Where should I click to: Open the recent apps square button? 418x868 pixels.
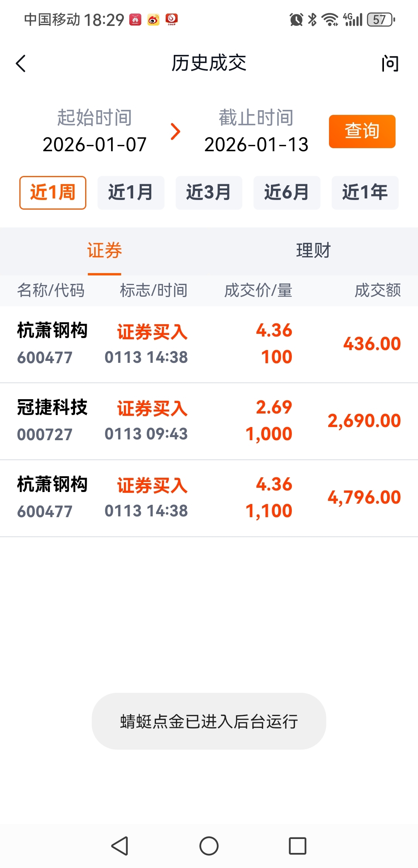pos(298,846)
